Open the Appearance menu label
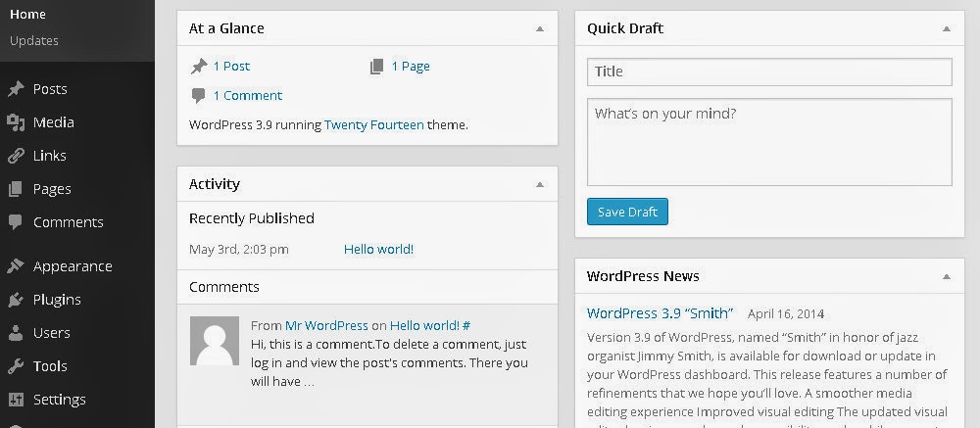The image size is (980, 428). 73,266
